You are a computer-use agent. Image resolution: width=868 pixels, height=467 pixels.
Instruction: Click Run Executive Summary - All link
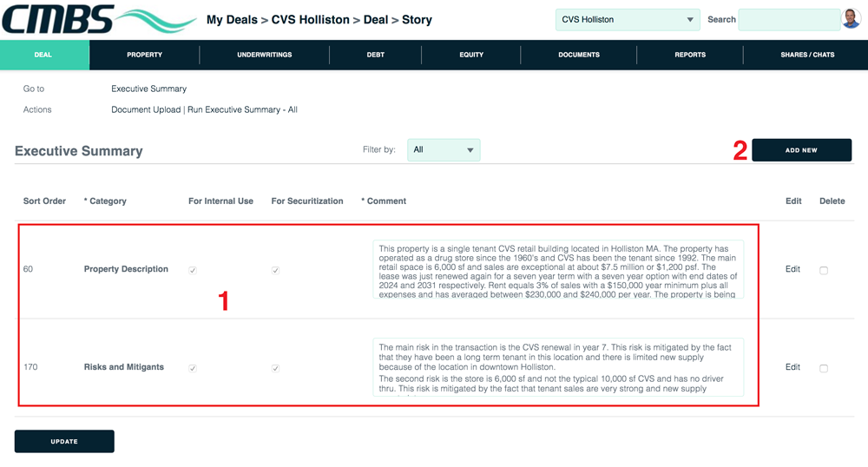point(242,109)
